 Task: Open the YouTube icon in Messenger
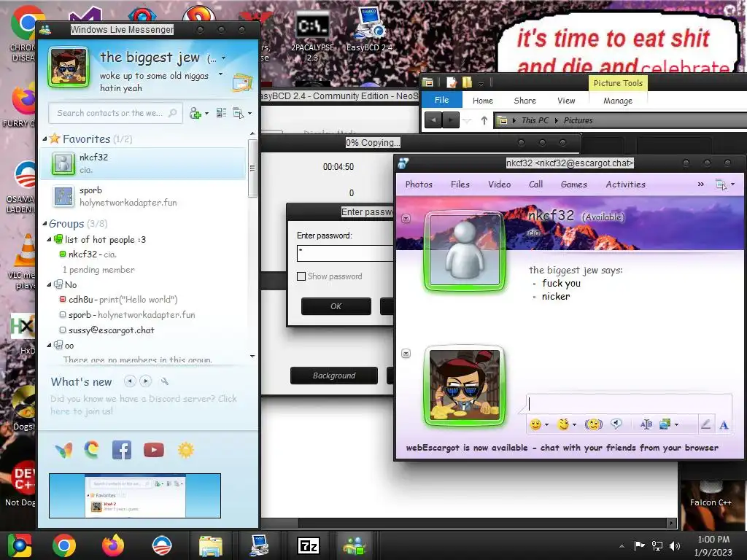[154, 450]
